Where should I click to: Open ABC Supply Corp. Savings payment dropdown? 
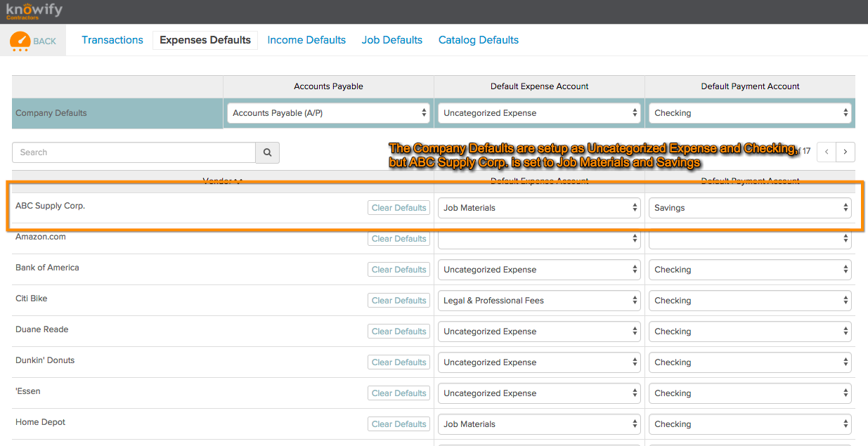tap(750, 208)
